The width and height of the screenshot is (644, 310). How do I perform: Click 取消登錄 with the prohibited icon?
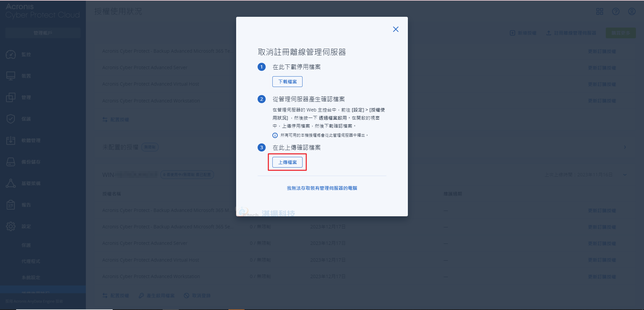[x=198, y=296]
